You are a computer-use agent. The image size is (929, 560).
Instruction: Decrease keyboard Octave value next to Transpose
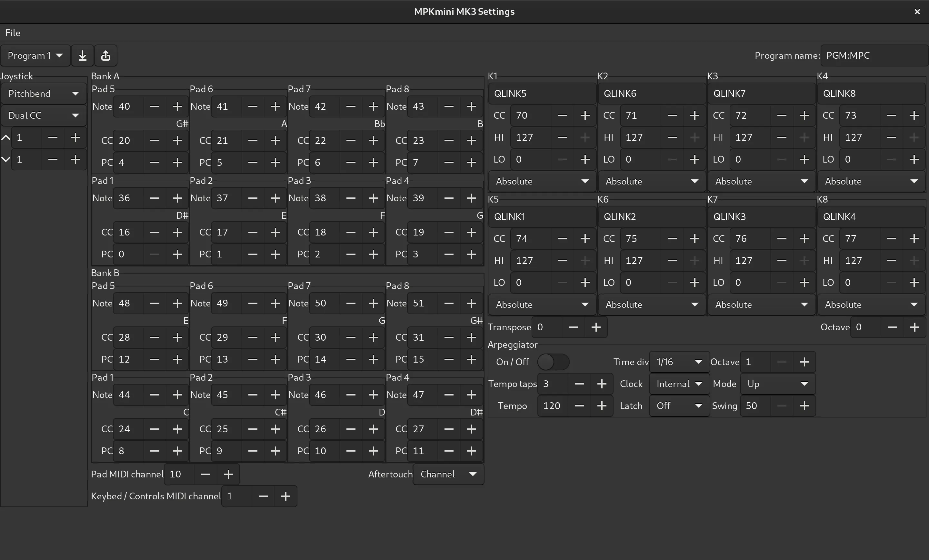click(892, 327)
